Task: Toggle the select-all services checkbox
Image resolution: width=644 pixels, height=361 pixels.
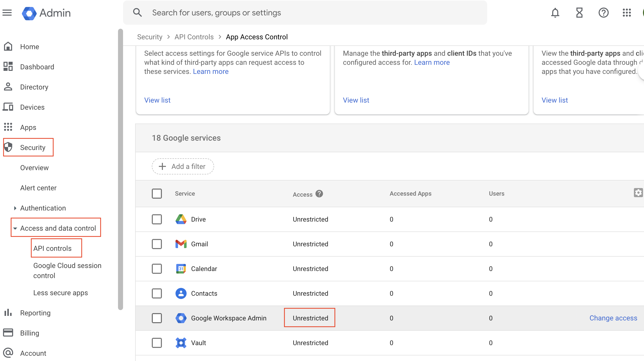Action: (x=157, y=194)
